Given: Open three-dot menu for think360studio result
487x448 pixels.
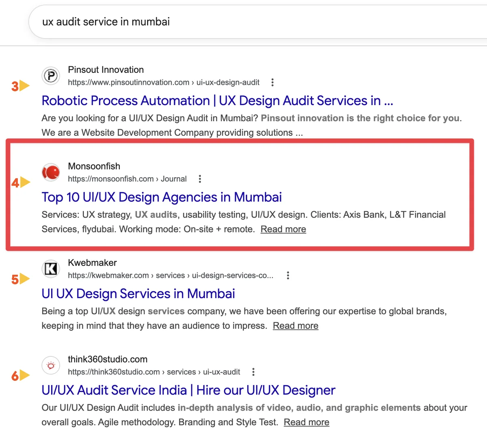Looking at the screenshot, I should pos(253,372).
